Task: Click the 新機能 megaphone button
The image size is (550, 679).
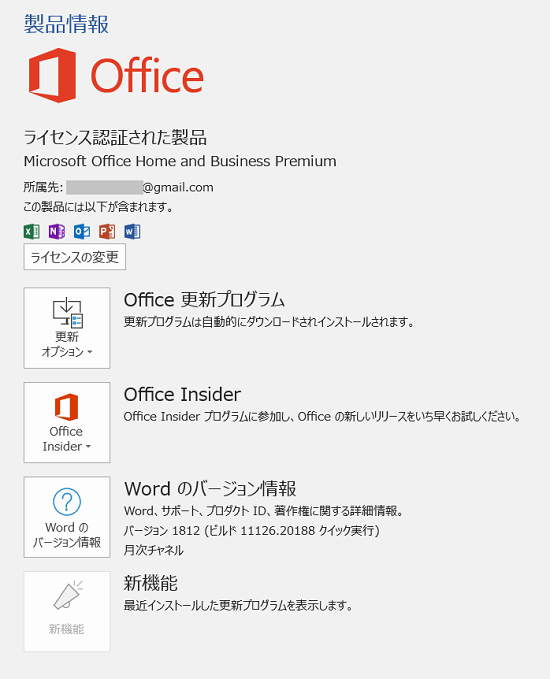Action: [x=67, y=611]
